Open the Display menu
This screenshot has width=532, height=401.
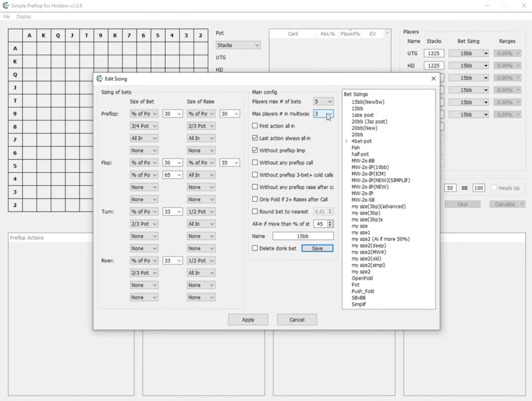click(24, 17)
